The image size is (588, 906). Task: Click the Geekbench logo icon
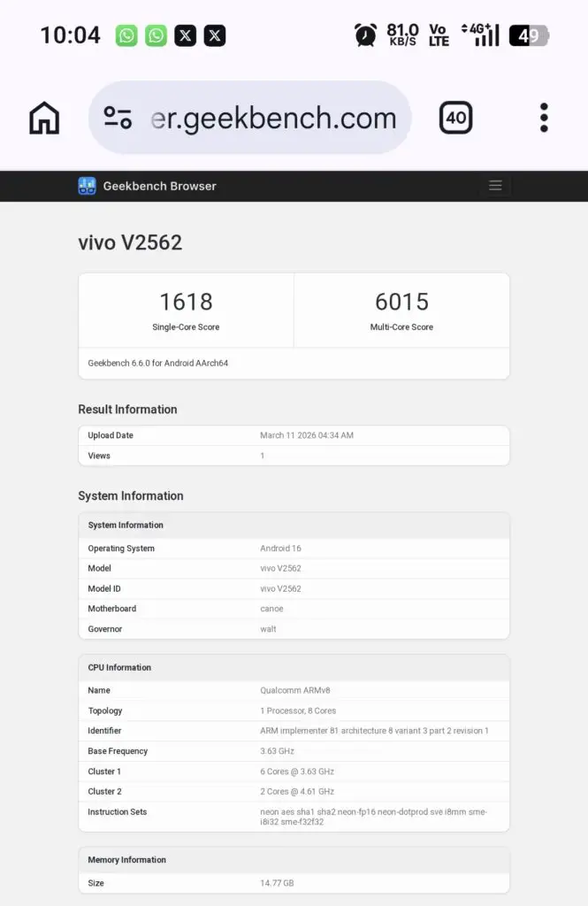87,186
